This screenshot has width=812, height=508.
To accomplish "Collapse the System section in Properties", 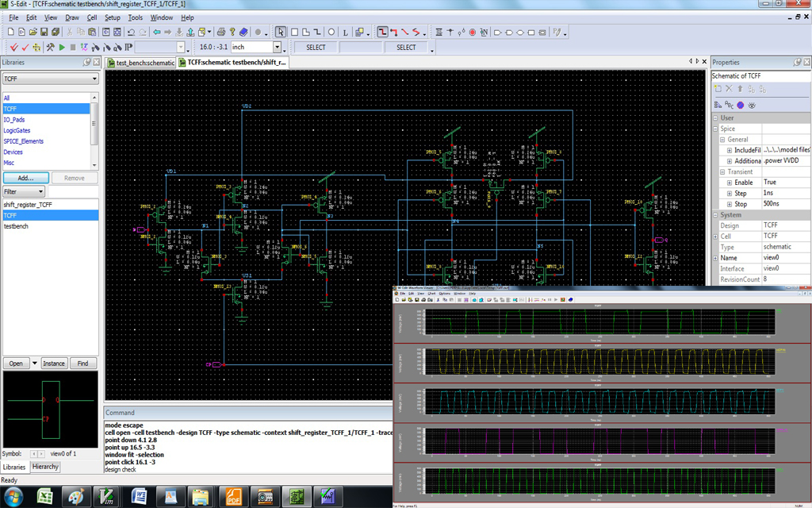I will 715,215.
